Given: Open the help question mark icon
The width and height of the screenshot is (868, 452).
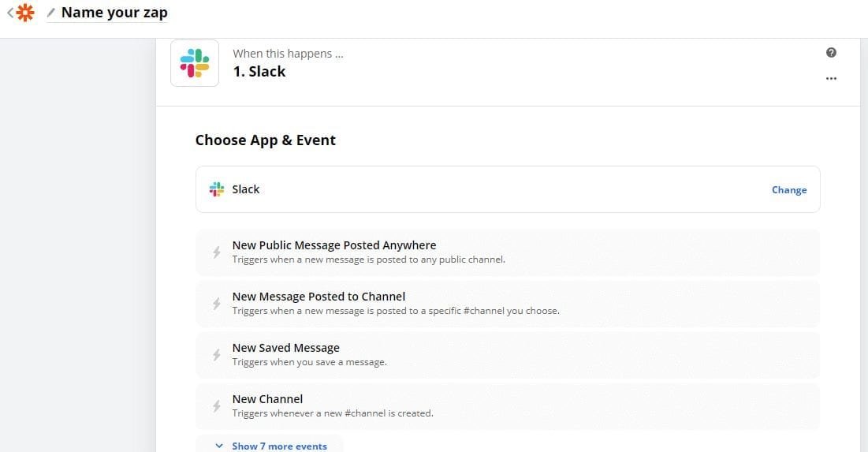Looking at the screenshot, I should pos(831,53).
